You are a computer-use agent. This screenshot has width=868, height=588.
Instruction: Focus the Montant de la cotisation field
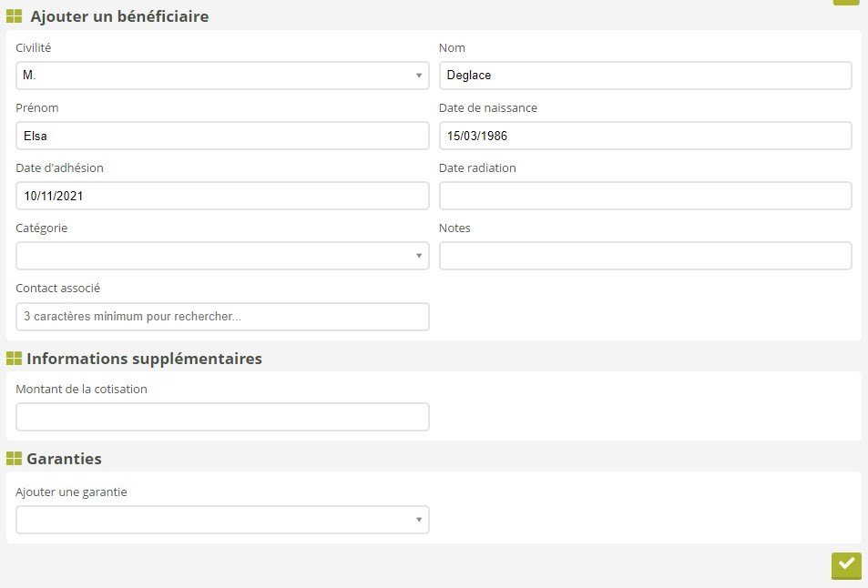click(222, 417)
